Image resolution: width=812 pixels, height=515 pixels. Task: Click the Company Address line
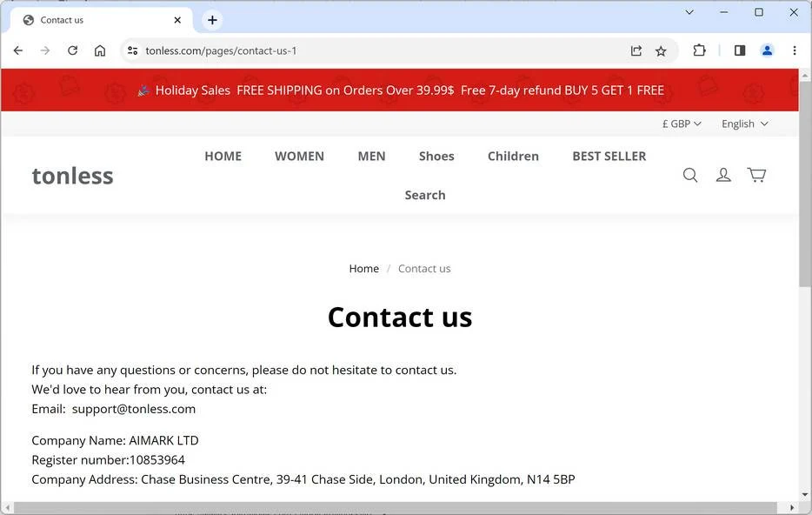tap(303, 479)
